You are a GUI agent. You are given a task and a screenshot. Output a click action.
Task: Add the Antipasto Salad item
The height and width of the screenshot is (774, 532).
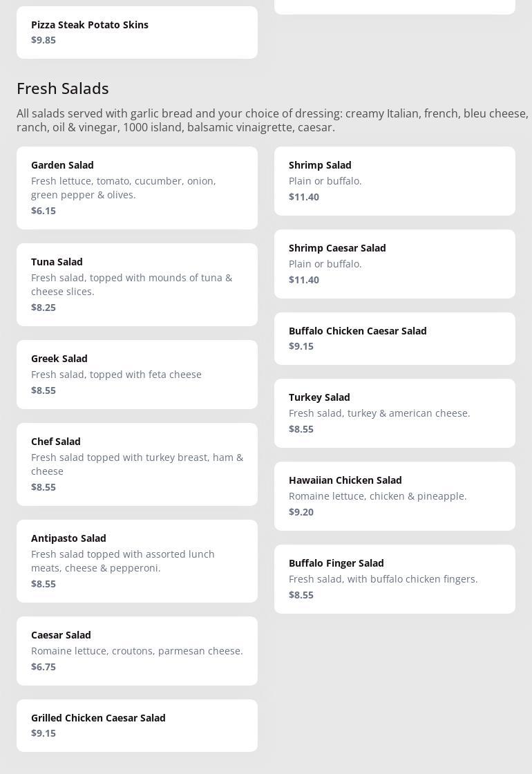137,560
